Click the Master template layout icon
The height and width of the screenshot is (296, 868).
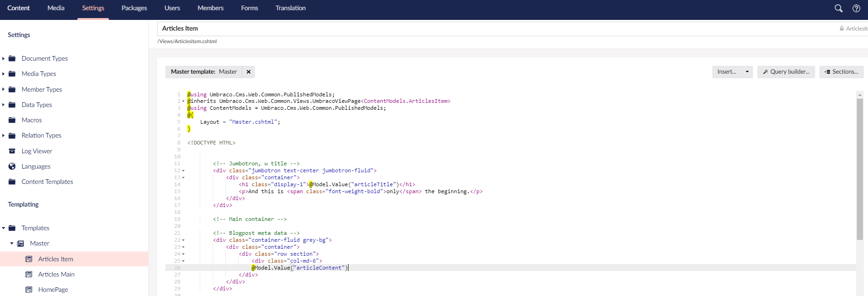(x=20, y=243)
